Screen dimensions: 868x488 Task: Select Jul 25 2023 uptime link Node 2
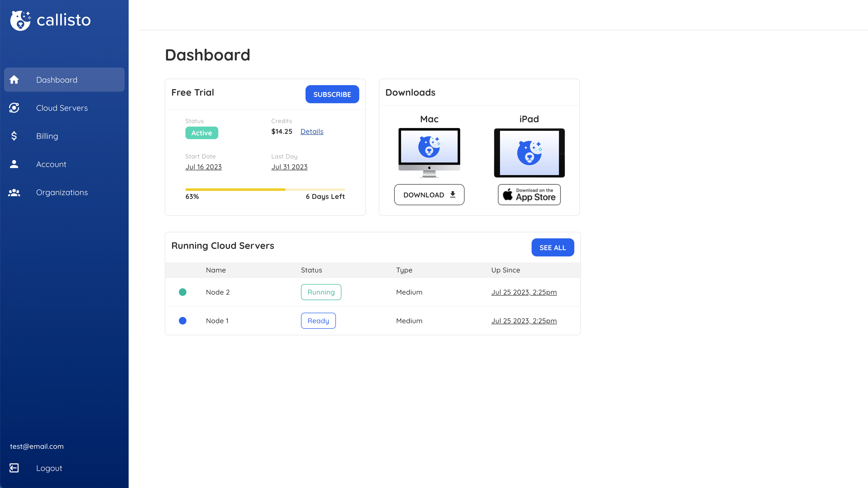523,292
